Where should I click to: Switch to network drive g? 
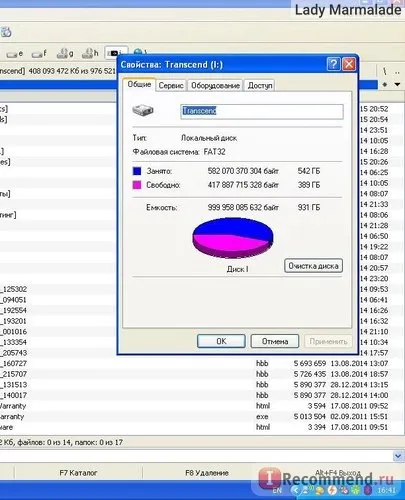click(65, 53)
